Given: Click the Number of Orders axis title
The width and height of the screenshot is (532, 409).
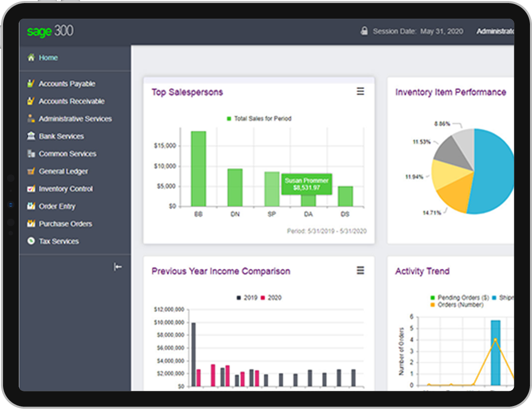Looking at the screenshot, I should 402,351.
